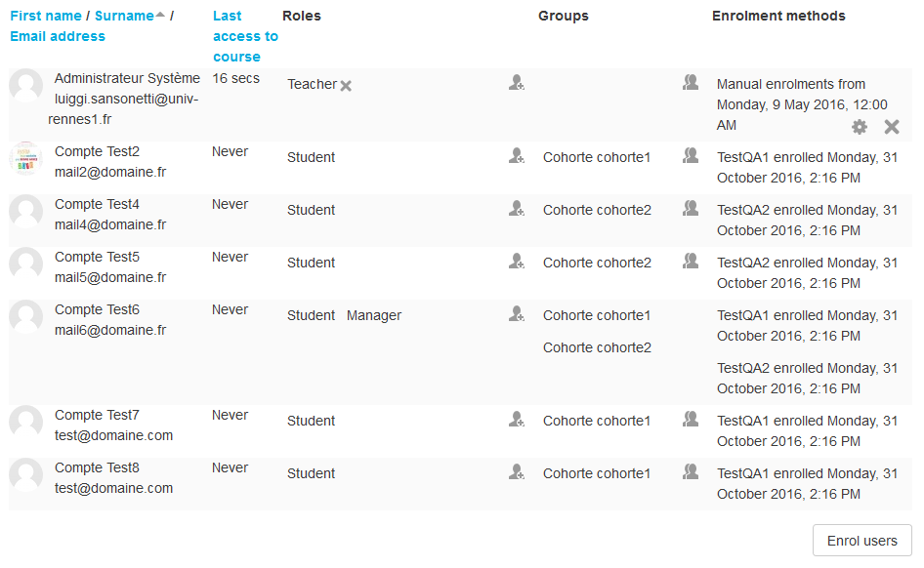Toggle the Surname sort direction arrow
Viewport: 924px width, 568px height.
point(160,15)
